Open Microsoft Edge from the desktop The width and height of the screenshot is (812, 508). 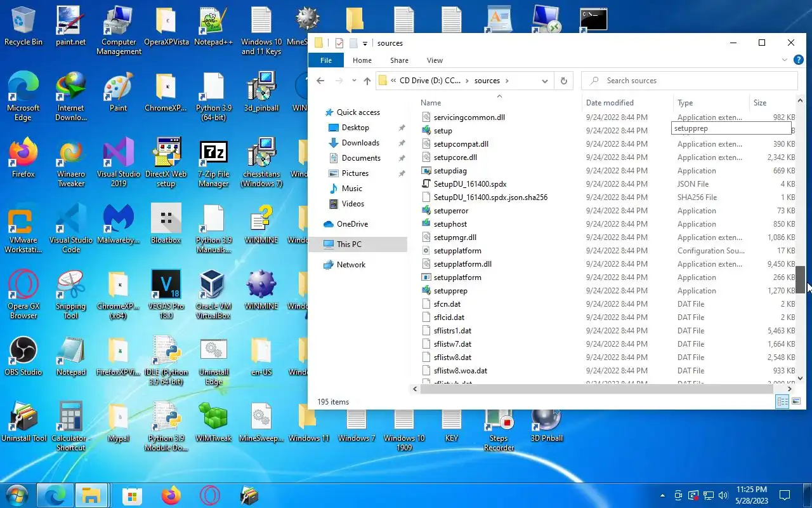tap(23, 97)
